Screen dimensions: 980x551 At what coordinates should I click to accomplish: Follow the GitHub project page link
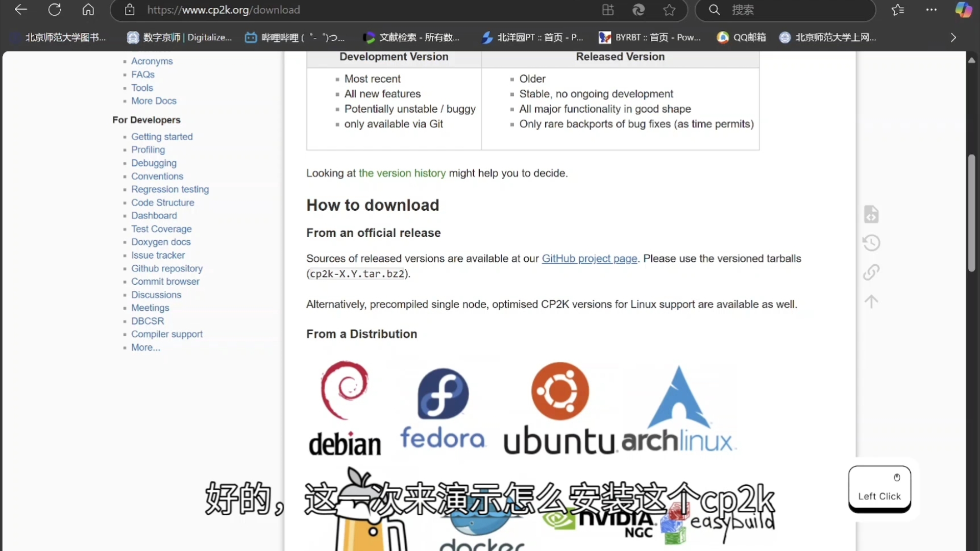(589, 259)
